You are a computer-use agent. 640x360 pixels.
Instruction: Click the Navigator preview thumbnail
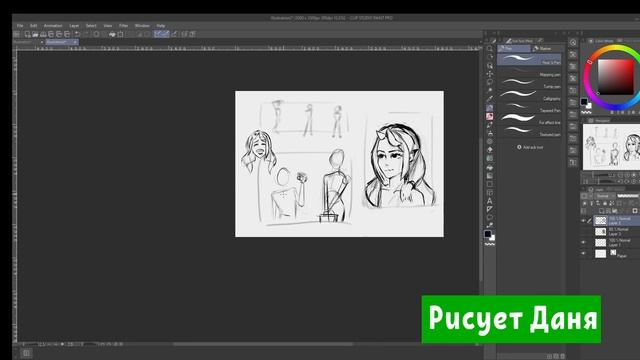611,147
